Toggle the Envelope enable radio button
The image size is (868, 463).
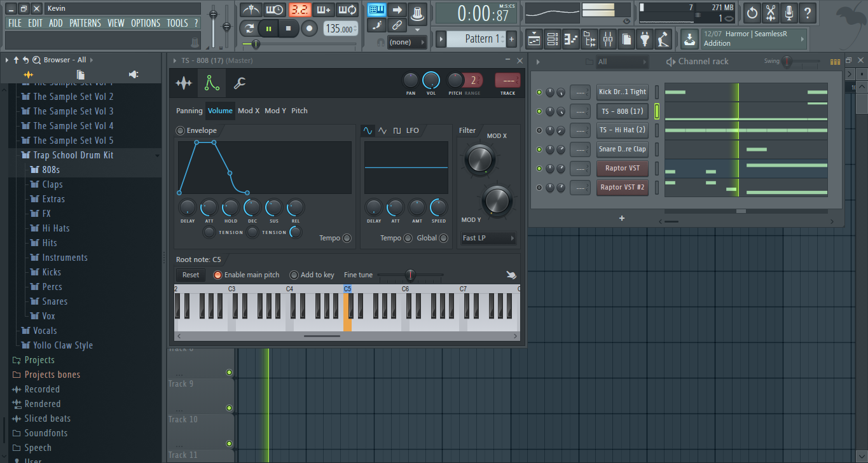pos(181,130)
